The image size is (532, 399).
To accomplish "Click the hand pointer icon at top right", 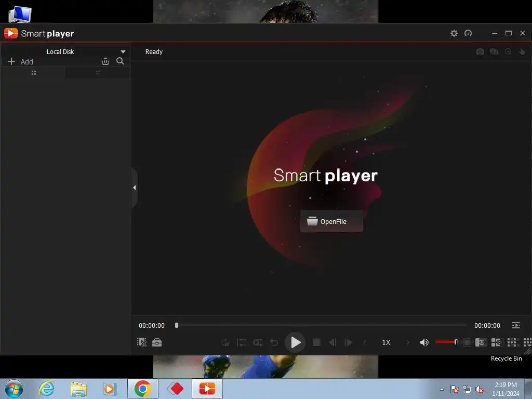I will click(x=522, y=51).
